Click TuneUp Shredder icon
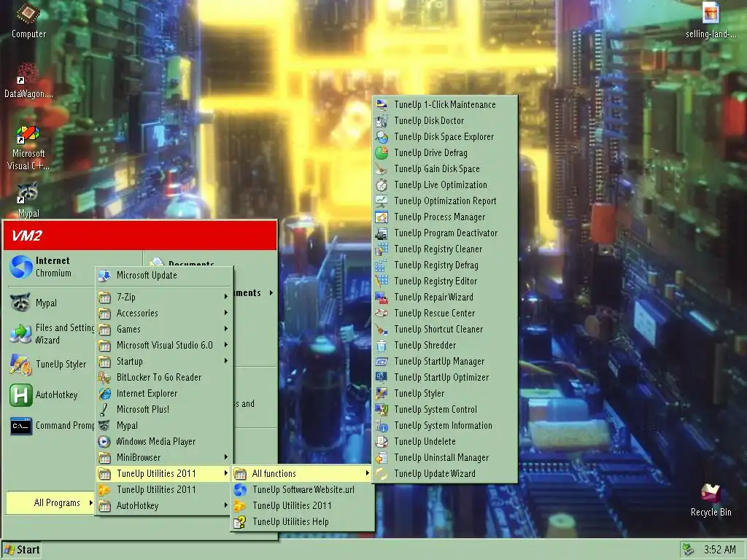747x560 pixels. pyautogui.click(x=382, y=345)
